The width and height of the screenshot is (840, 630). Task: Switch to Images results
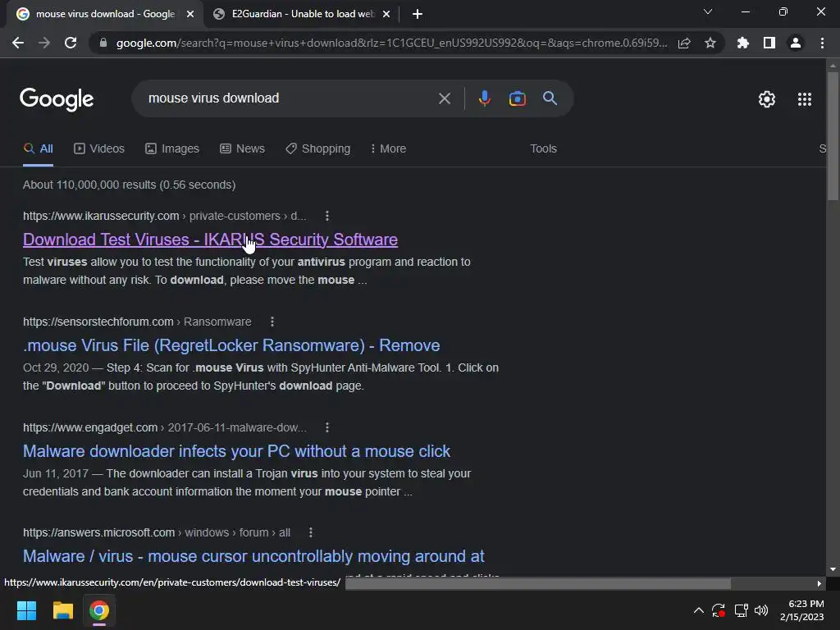pyautogui.click(x=172, y=149)
